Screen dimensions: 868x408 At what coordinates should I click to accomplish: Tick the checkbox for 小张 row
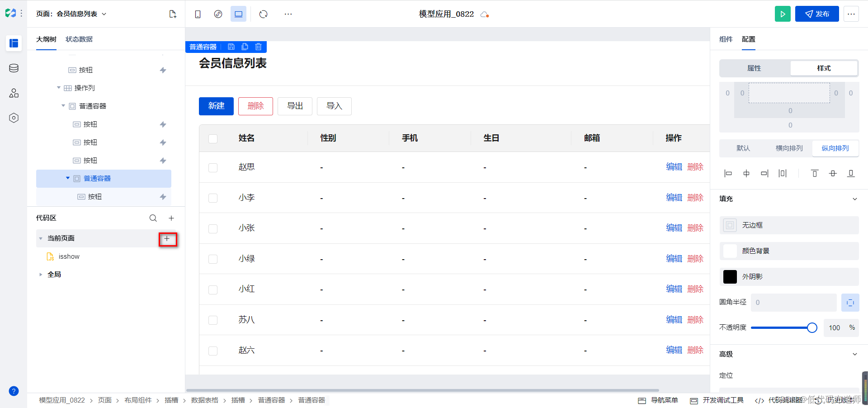[213, 229]
